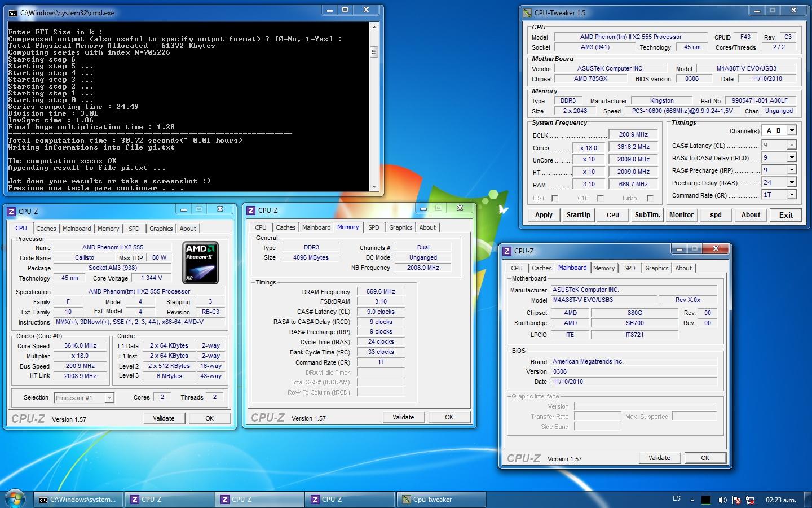Click the CPU button in CPU-Tweaker

click(x=613, y=214)
